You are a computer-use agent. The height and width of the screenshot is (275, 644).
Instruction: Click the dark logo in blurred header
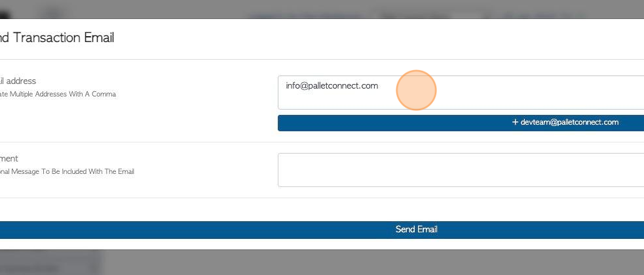[x=5, y=15]
